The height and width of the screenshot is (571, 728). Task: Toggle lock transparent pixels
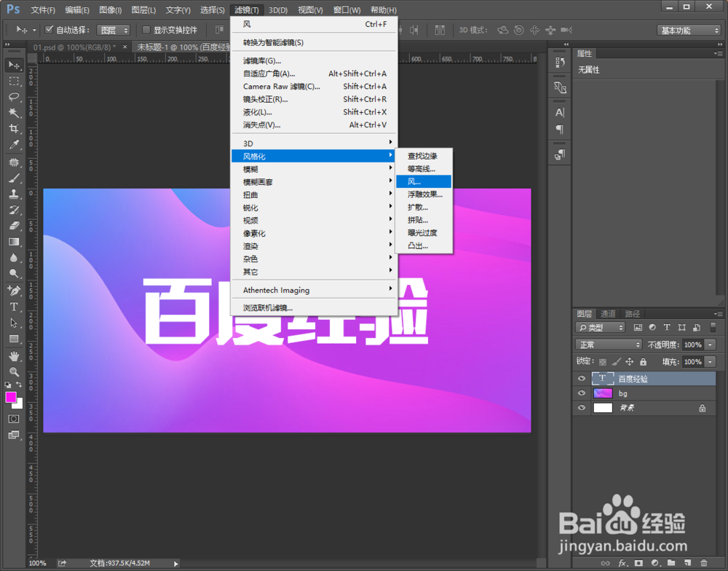[603, 361]
